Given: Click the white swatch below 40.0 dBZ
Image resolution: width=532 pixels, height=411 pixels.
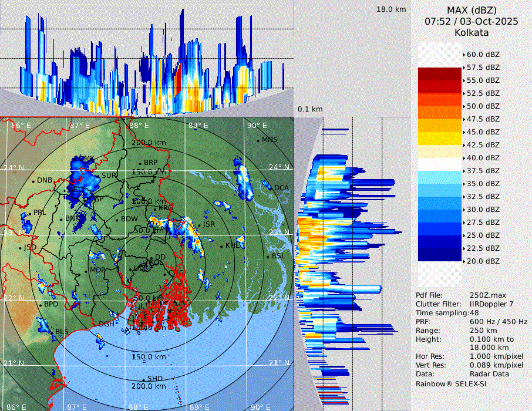Looking at the screenshot, I should [440, 164].
